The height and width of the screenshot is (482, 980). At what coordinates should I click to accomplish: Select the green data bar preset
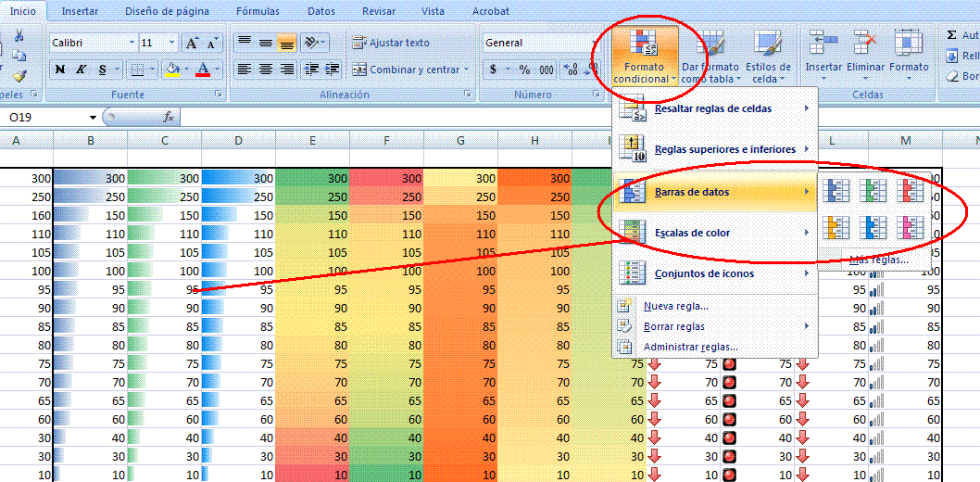(873, 191)
